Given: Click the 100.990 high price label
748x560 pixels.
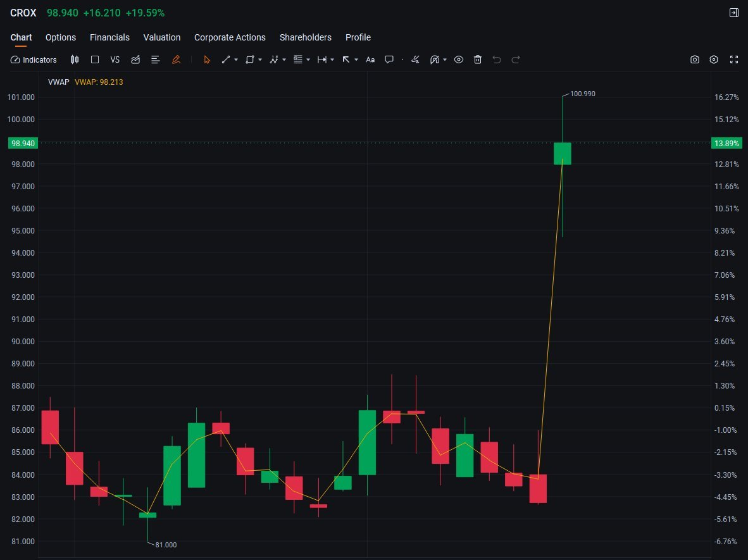Looking at the screenshot, I should click(582, 94).
